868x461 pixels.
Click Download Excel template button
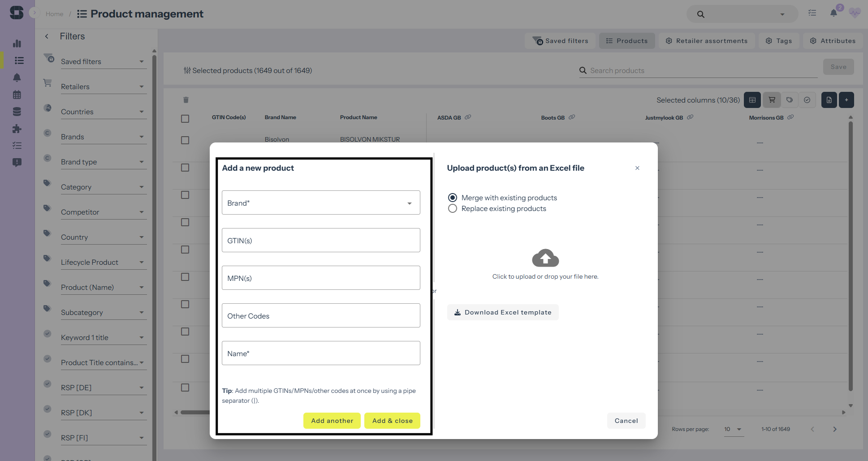pyautogui.click(x=503, y=312)
